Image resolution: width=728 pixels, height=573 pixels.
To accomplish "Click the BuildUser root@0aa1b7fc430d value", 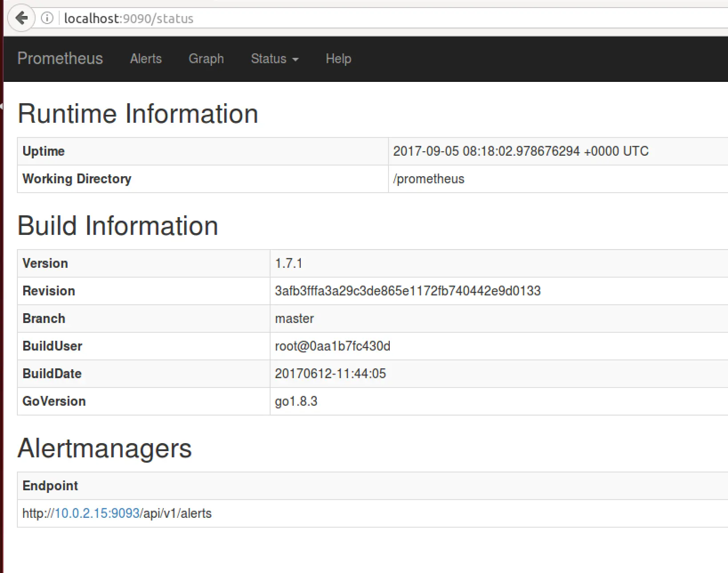I will (332, 346).
